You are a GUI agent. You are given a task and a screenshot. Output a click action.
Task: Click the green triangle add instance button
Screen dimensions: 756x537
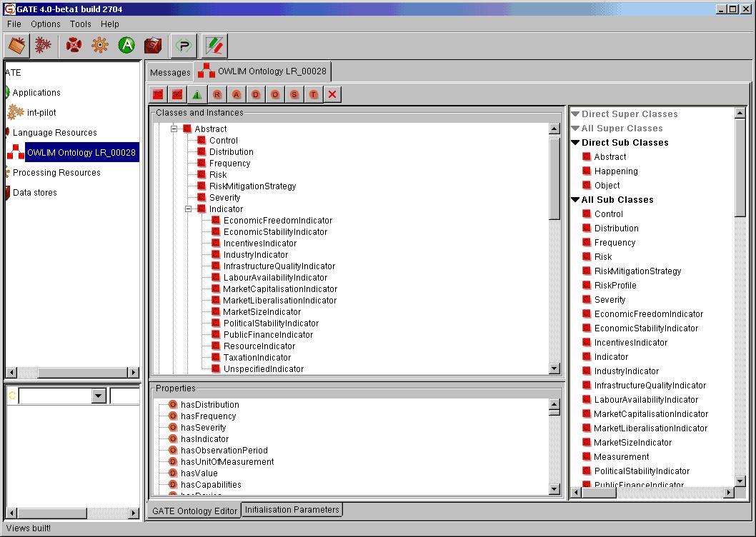(x=197, y=94)
